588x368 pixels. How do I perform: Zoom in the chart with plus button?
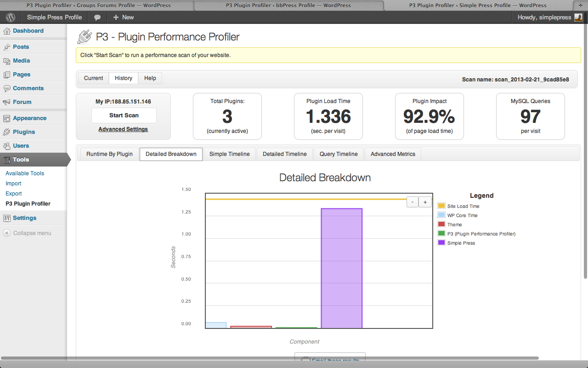click(425, 202)
